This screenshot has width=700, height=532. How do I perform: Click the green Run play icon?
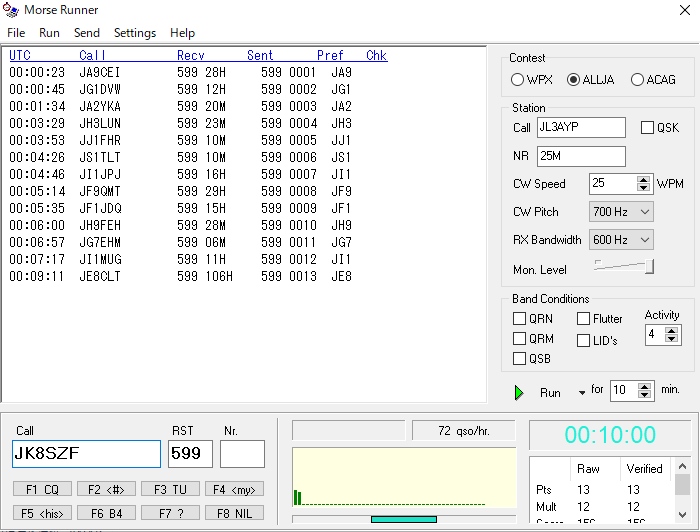519,393
